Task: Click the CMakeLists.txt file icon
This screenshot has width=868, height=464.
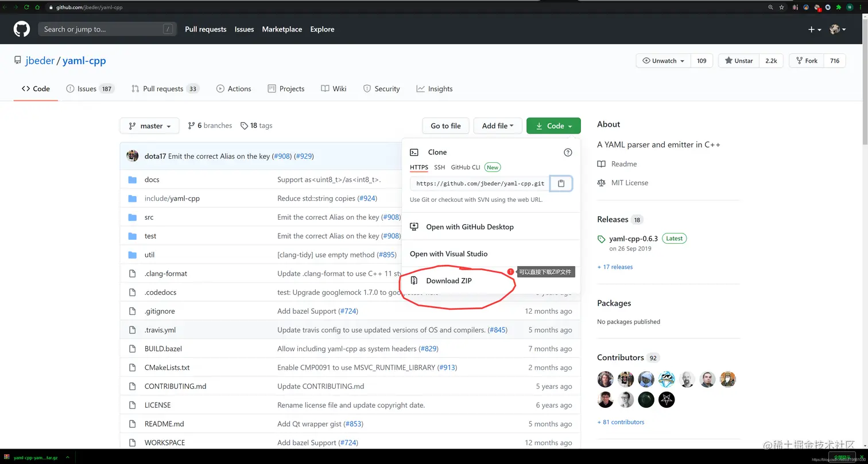Action: click(133, 367)
